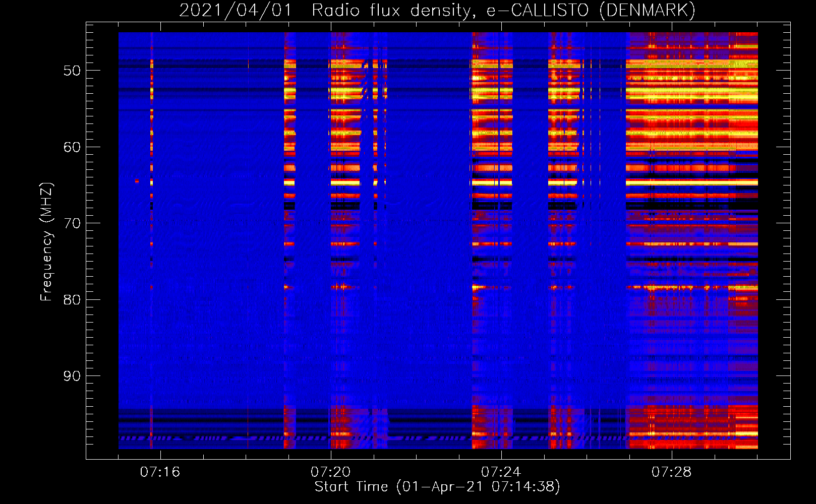Click the 50 MHz frequency tick label

72,71
